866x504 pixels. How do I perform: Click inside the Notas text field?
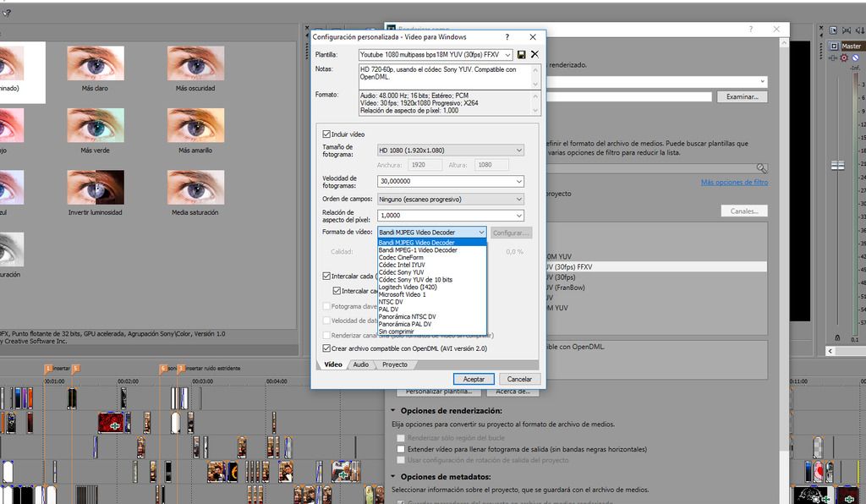[x=447, y=77]
